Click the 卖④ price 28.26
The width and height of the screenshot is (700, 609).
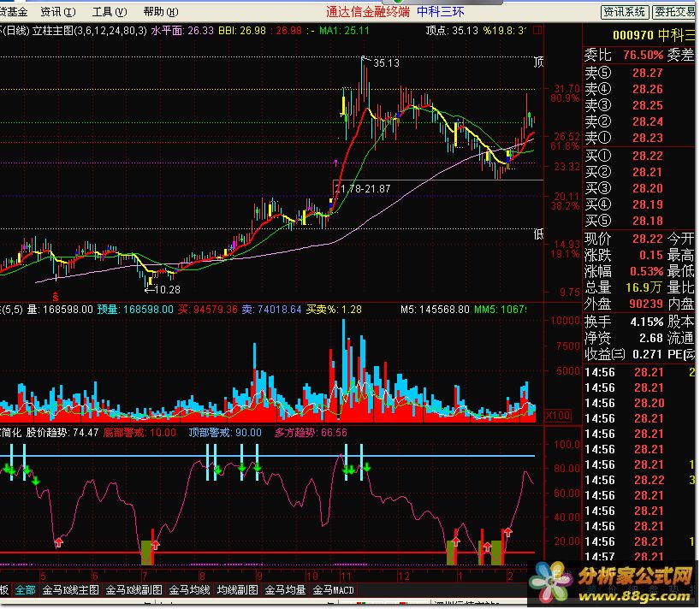point(648,89)
